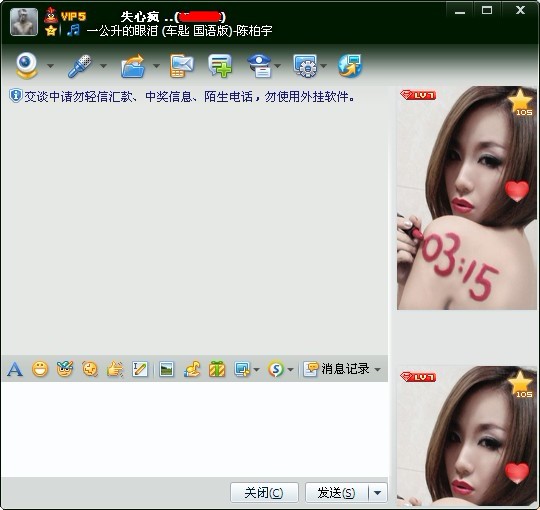Minimize the chat window
Image resolution: width=540 pixels, height=510 pixels.
click(x=460, y=11)
